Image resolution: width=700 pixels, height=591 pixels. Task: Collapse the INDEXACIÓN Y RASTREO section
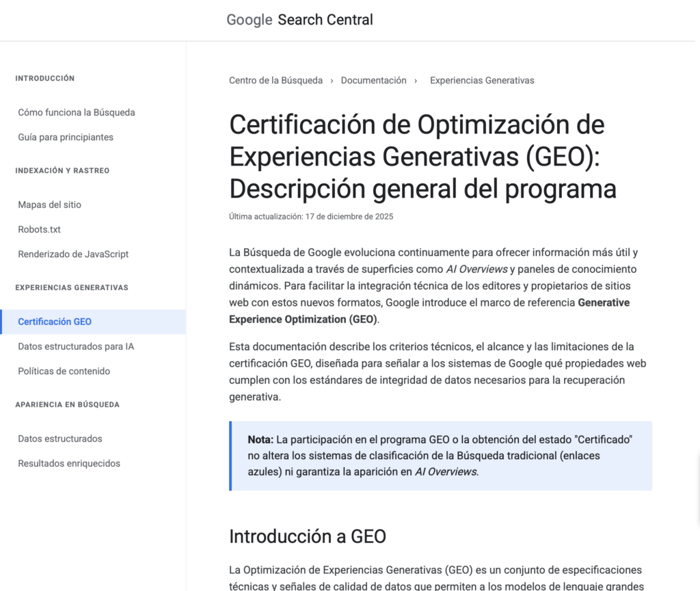click(x=62, y=170)
